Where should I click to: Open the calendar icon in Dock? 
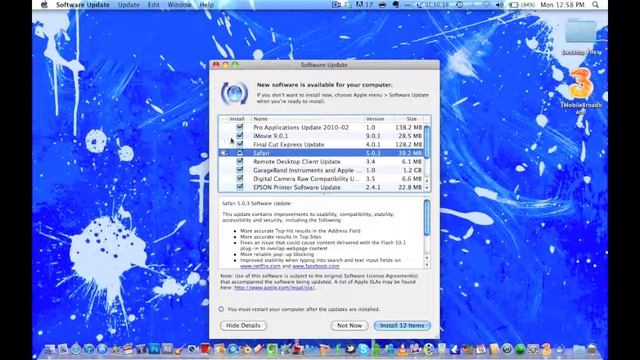click(x=481, y=349)
